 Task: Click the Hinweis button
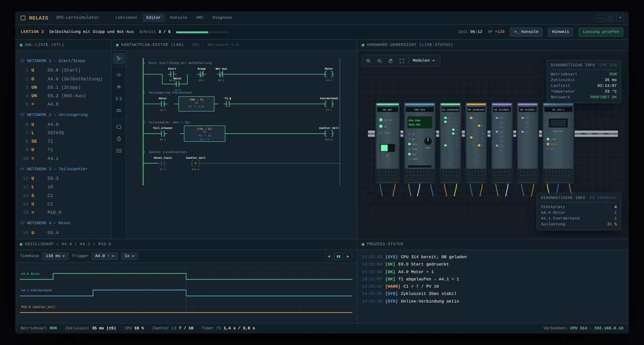[560, 32]
